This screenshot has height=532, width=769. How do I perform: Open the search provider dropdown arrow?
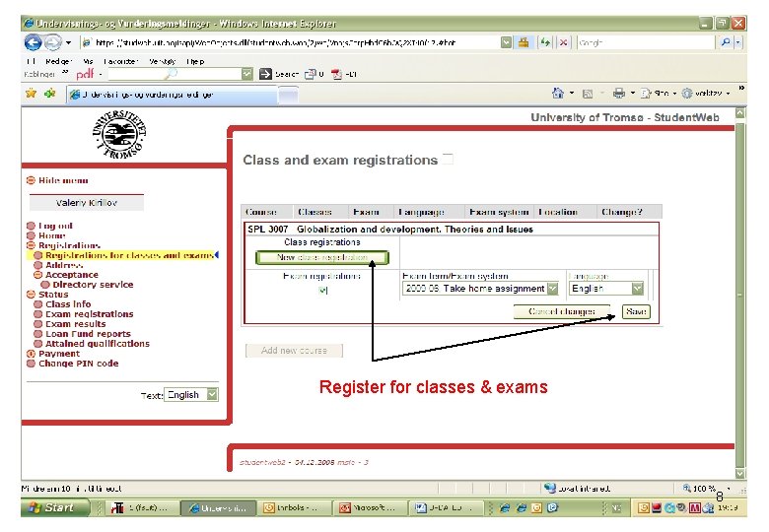738,42
